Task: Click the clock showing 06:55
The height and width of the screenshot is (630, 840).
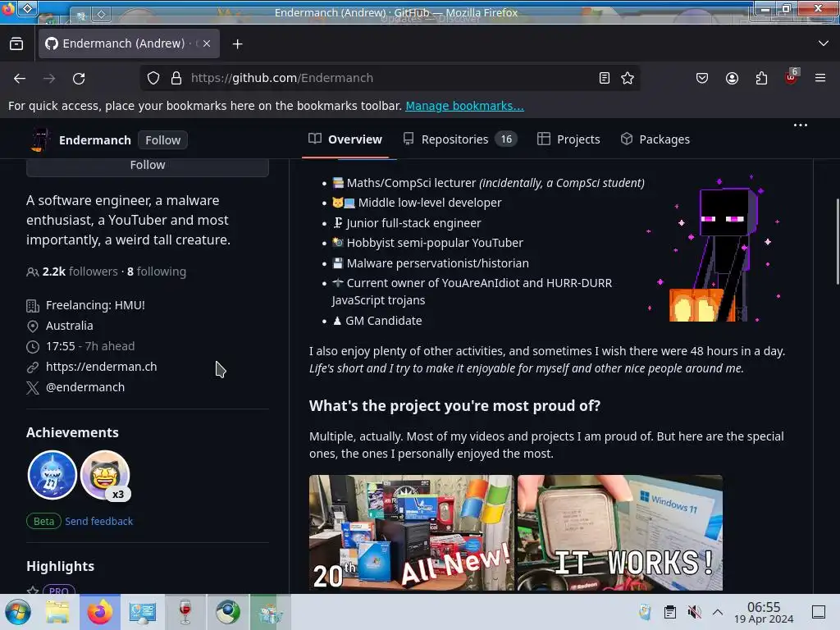Action: (764, 612)
